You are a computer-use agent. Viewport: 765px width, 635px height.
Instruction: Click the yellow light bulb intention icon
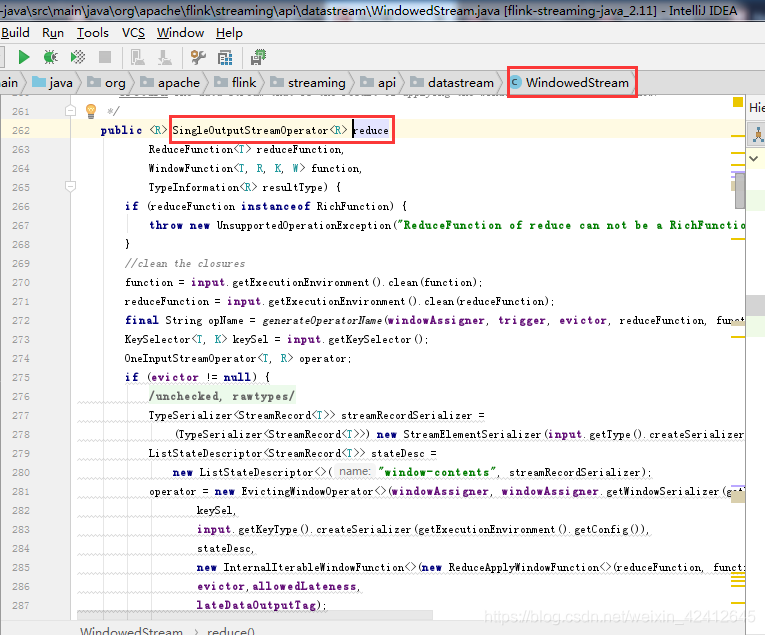(91, 111)
